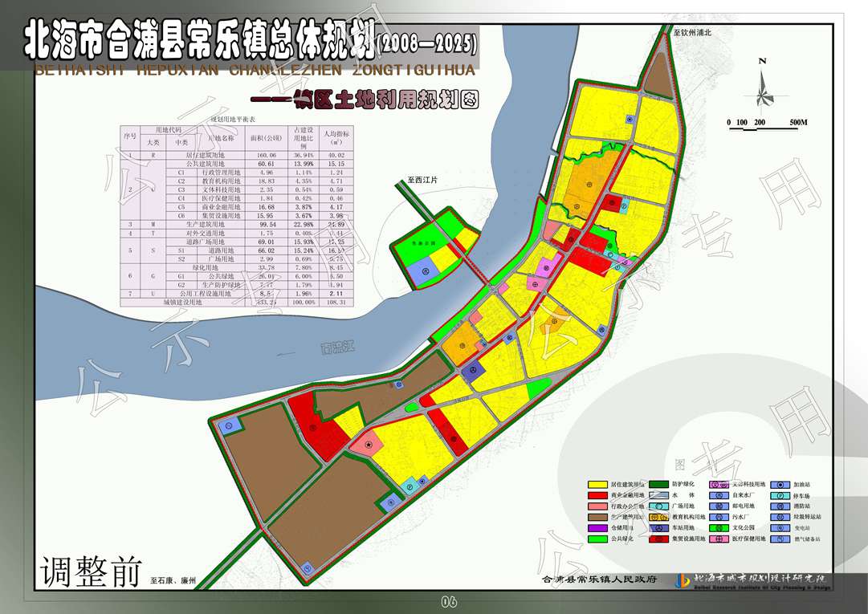Click the 文化公园 legend icon
This screenshot has width=868, height=614.
(x=717, y=529)
